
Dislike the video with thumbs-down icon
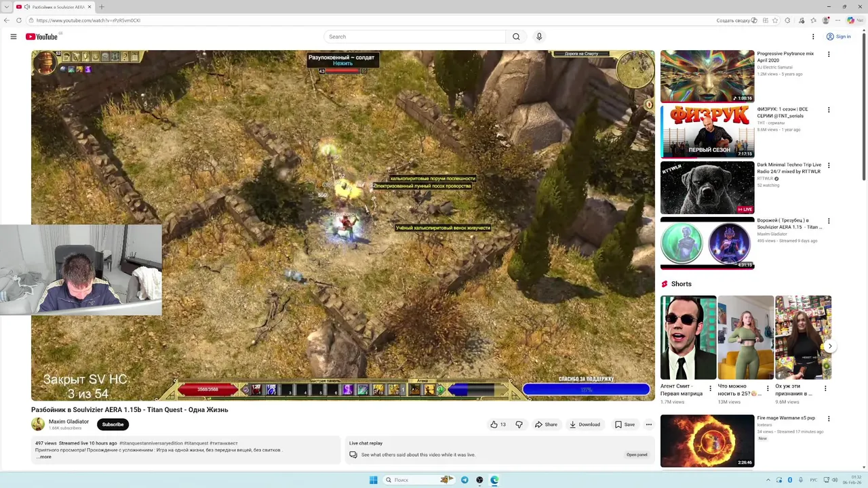519,424
